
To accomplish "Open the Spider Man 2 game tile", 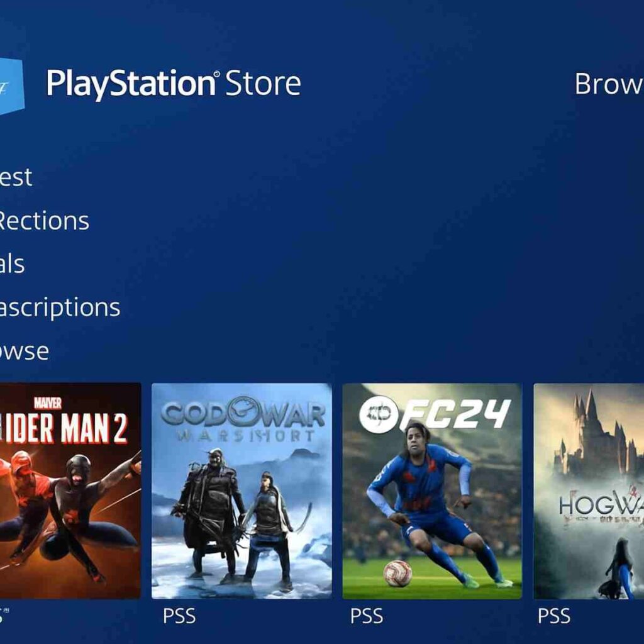I will pyautogui.click(x=70, y=491).
